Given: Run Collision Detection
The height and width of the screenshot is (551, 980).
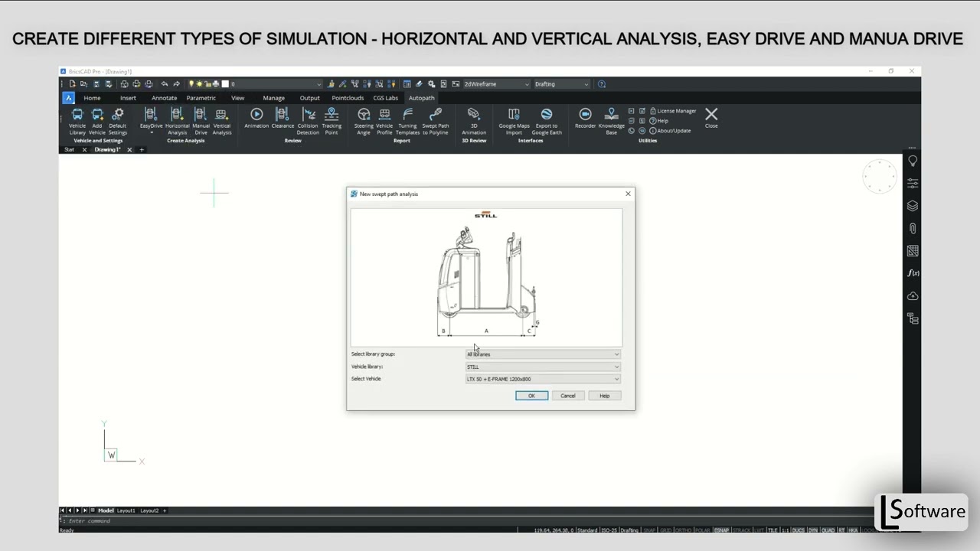Looking at the screenshot, I should [x=308, y=121].
